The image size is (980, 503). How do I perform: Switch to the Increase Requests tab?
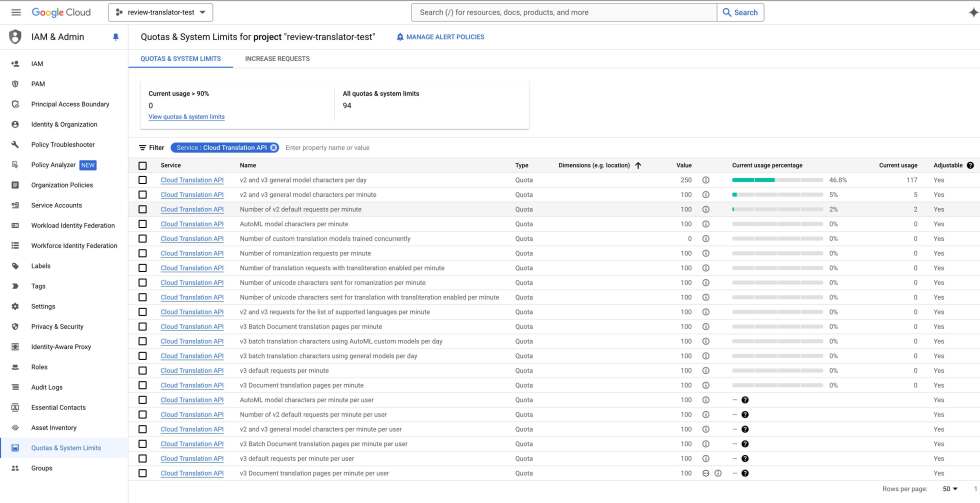(277, 59)
